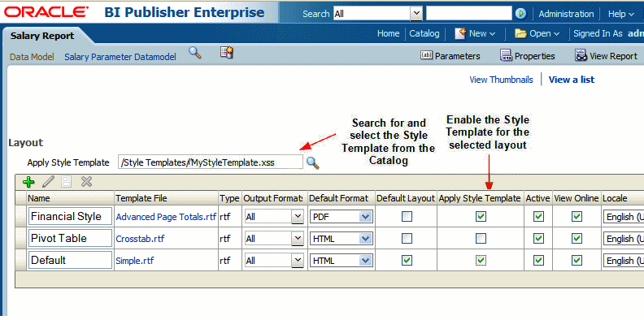Image resolution: width=644 pixels, height=320 pixels.
Task: Toggle Active for Financial Style
Action: pyautogui.click(x=538, y=217)
